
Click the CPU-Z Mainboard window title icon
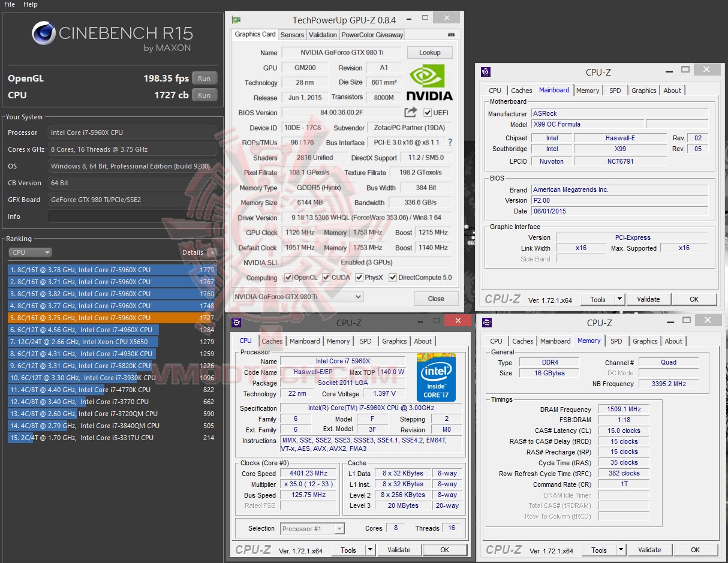[486, 72]
